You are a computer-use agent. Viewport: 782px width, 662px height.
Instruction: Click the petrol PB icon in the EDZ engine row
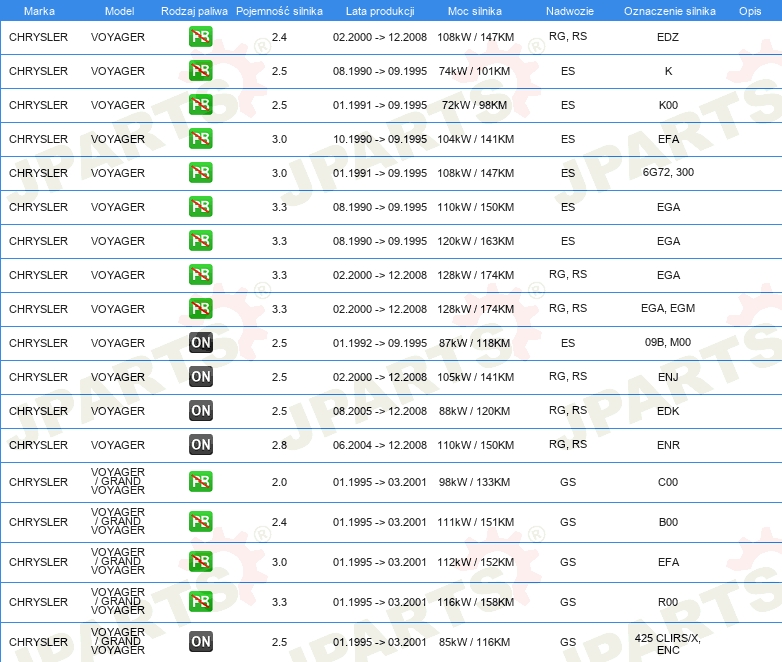point(201,37)
